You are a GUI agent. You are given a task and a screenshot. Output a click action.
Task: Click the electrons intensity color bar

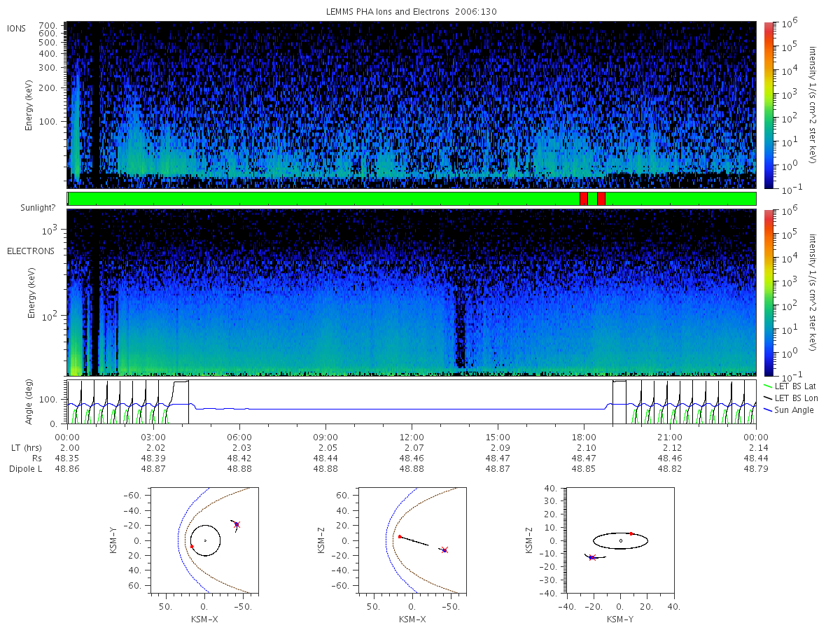(768, 293)
